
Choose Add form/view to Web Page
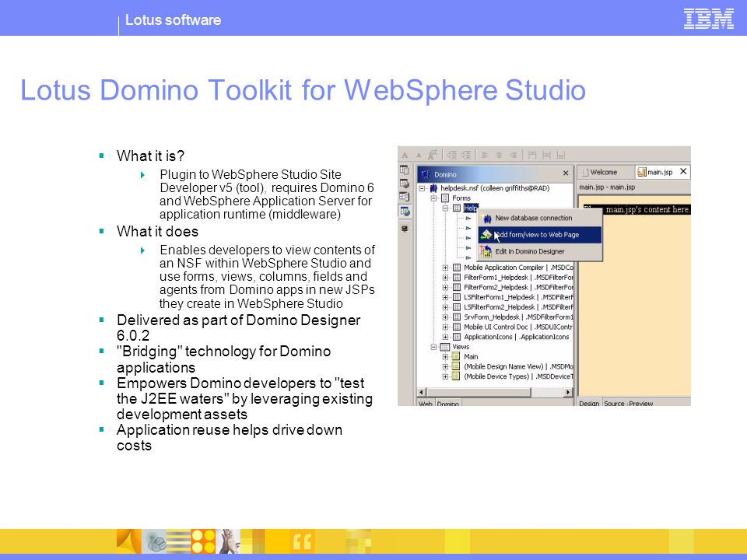tap(540, 235)
